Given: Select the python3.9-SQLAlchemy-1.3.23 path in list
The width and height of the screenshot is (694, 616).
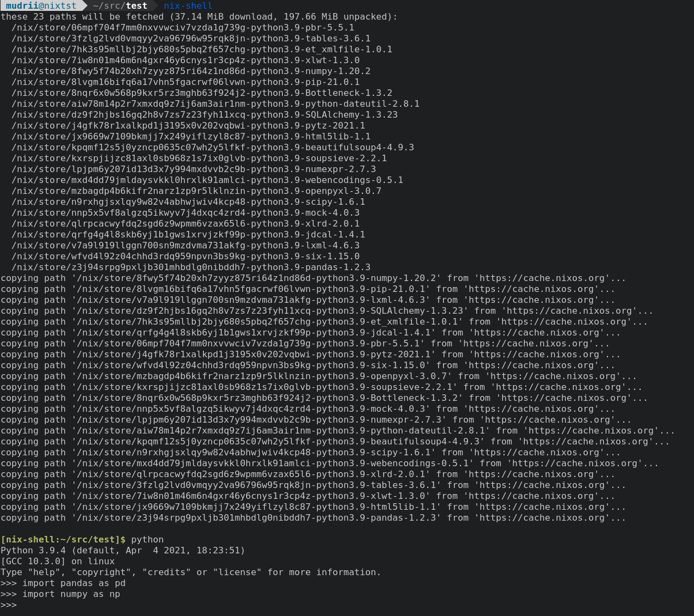Looking at the screenshot, I should (x=205, y=114).
